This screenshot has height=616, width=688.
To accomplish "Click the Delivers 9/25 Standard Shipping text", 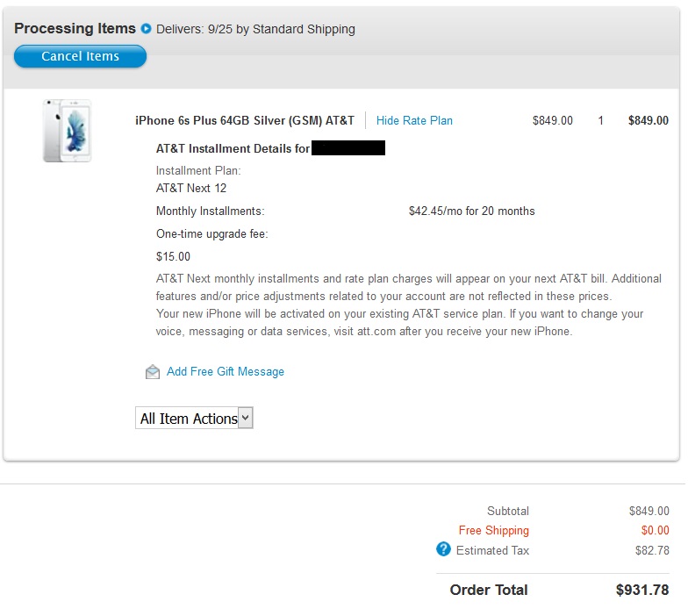I will pyautogui.click(x=255, y=29).
